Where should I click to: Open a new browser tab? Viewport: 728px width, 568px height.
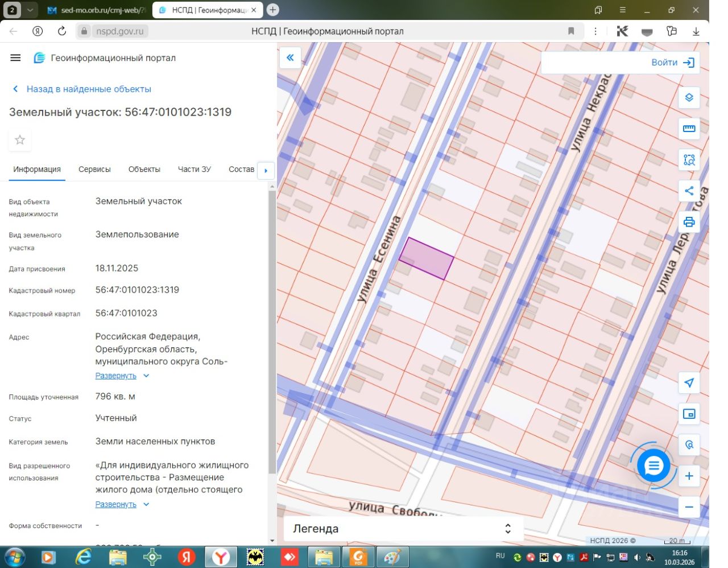point(273,10)
